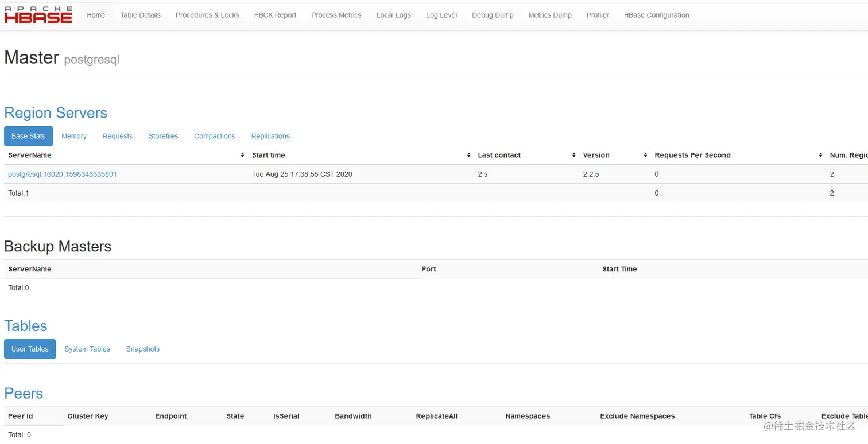Open HBase Configuration
The height and width of the screenshot is (444, 868).
click(x=657, y=15)
